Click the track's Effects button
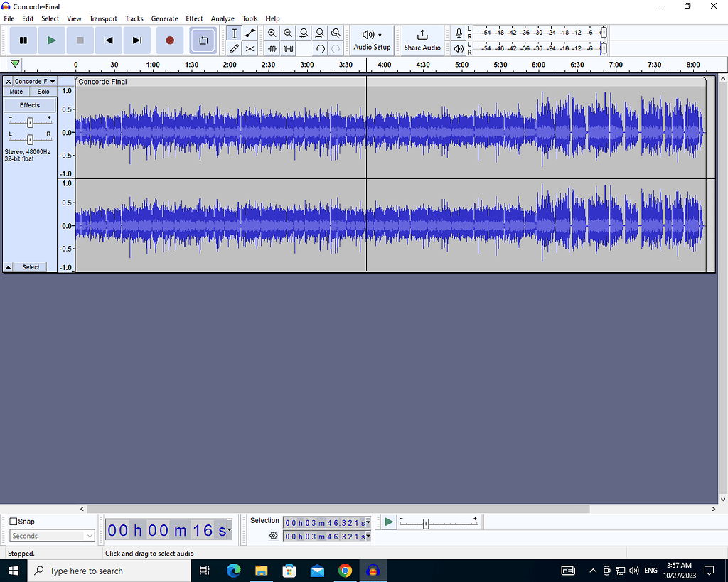The width and height of the screenshot is (728, 582). tap(29, 104)
